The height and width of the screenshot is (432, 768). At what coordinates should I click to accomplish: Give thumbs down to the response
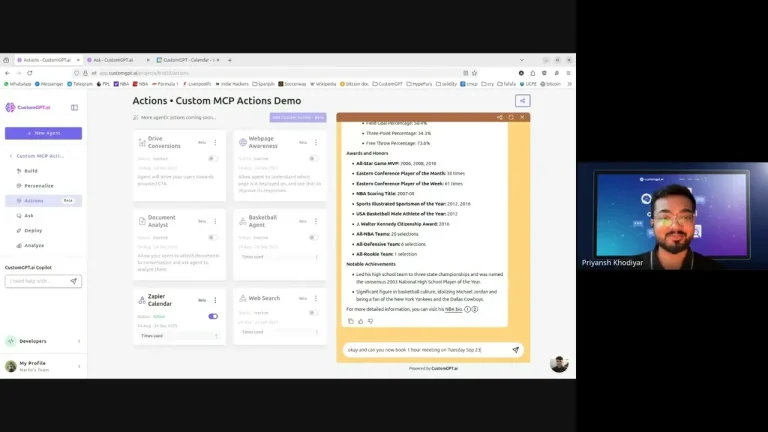point(370,321)
